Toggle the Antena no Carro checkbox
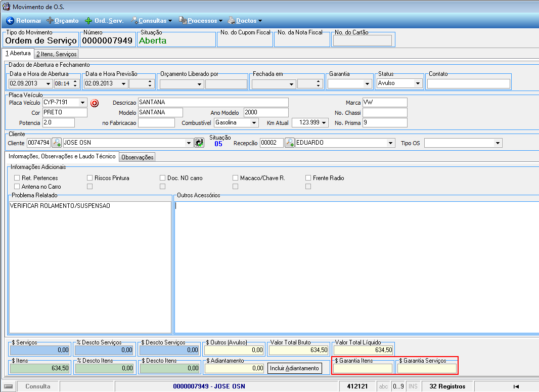 (17, 186)
